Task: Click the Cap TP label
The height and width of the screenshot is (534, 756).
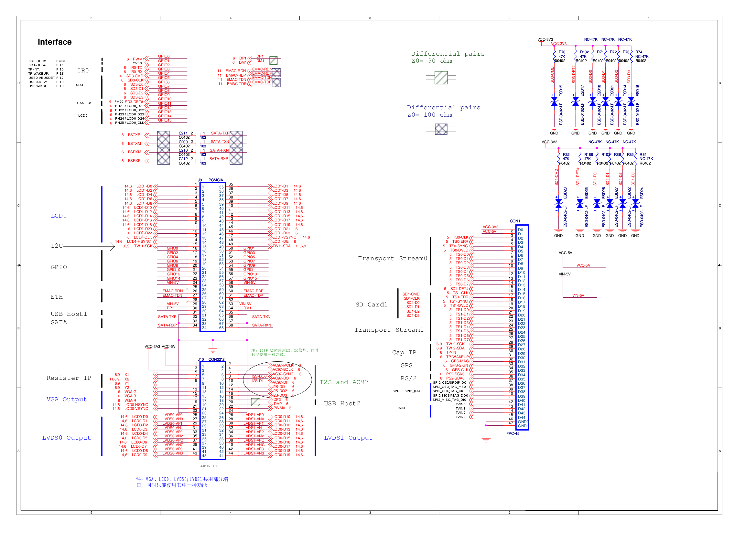Action: [404, 353]
